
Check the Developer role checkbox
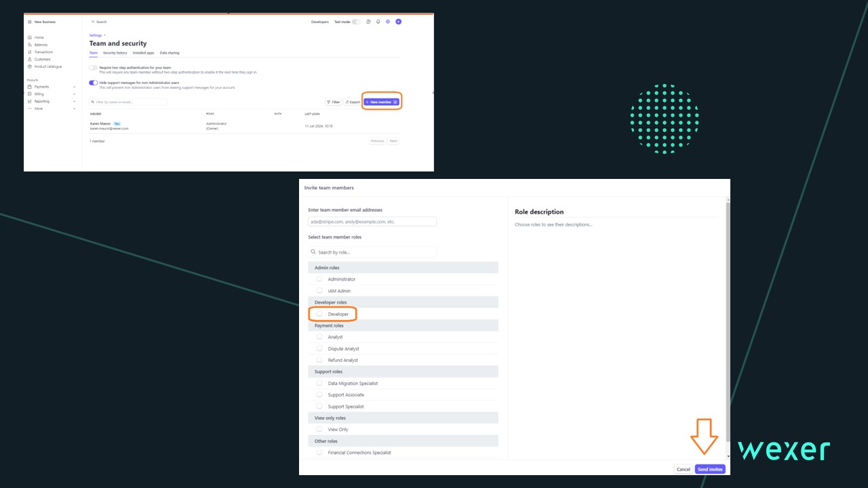pos(319,314)
